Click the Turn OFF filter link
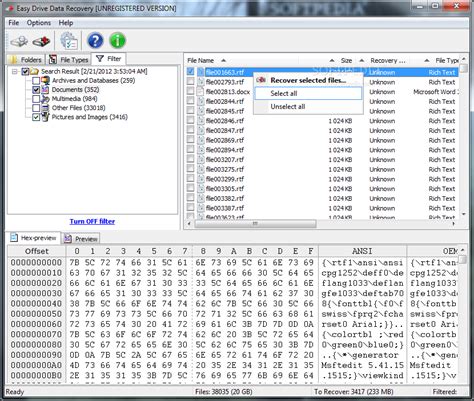Viewport: 474px width, 401px height. (x=92, y=221)
